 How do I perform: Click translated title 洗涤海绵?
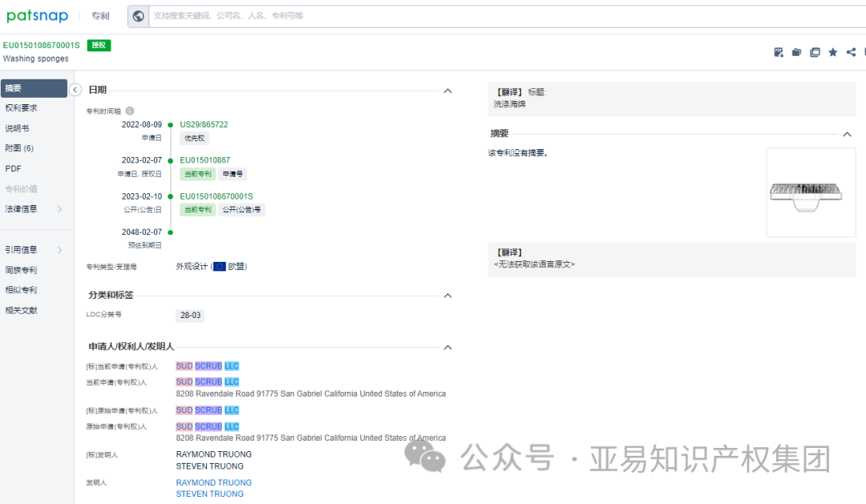(510, 104)
